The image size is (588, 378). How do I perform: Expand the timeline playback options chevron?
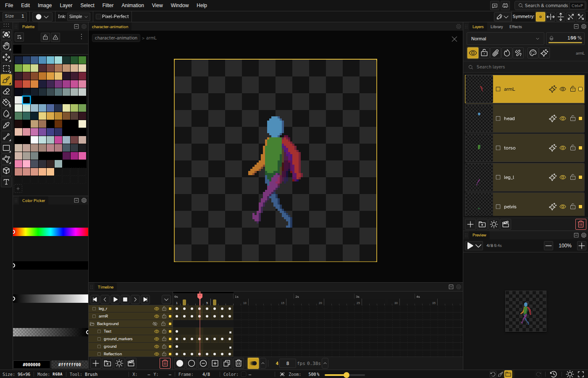166,299
